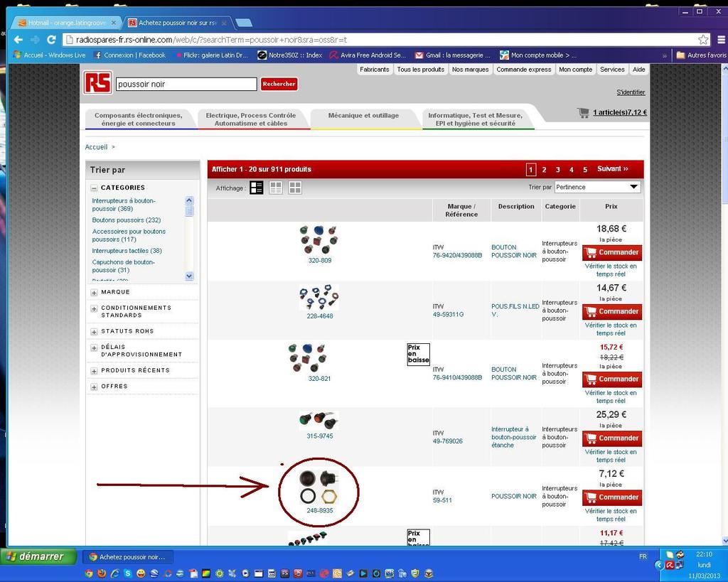Open the Aide menu

[x=639, y=70]
